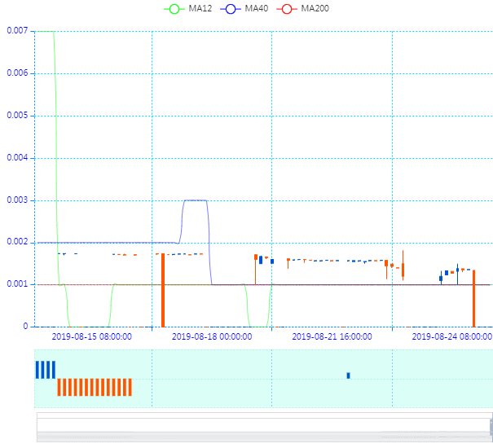Viewport: 493px width, 448px height.
Task: Click the 2019-08-18 00:00:00 axis label
Action: pyautogui.click(x=212, y=336)
